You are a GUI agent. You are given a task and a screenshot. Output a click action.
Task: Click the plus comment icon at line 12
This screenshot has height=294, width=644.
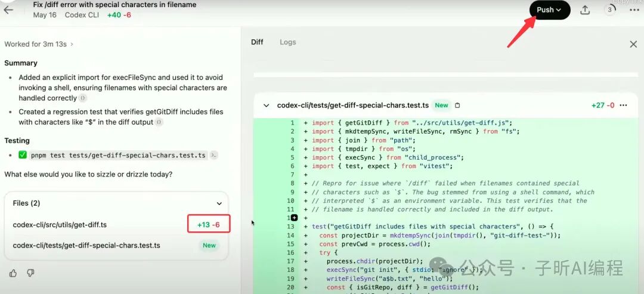pos(295,218)
